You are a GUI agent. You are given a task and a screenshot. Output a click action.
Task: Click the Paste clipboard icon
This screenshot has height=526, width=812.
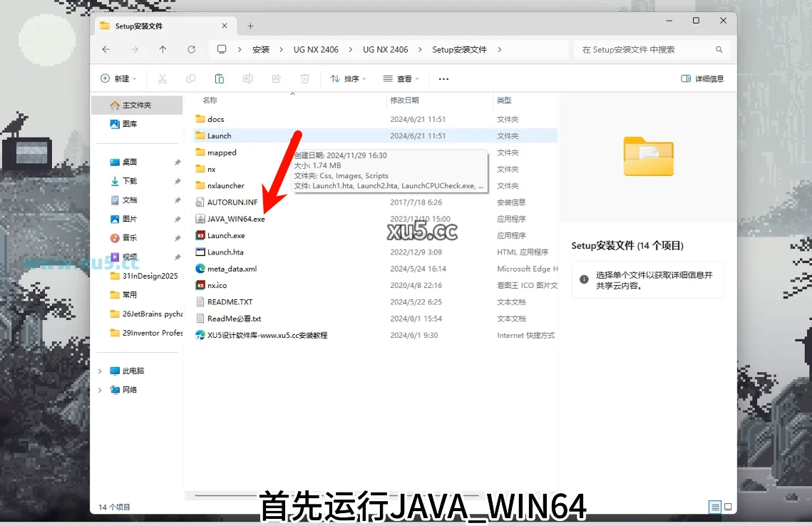(219, 78)
